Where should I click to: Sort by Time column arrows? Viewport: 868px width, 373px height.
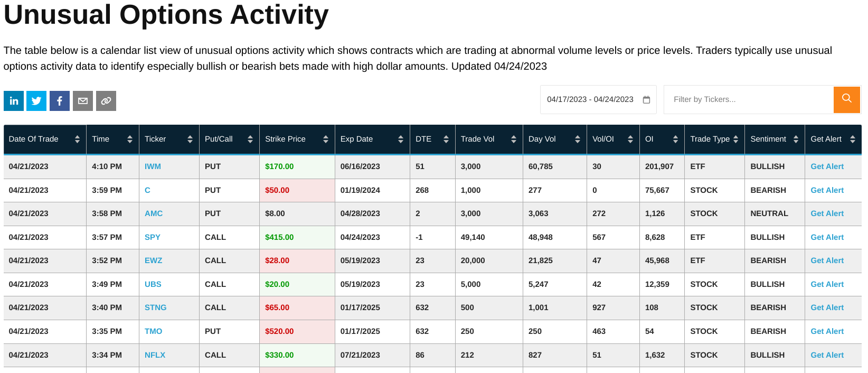130,139
